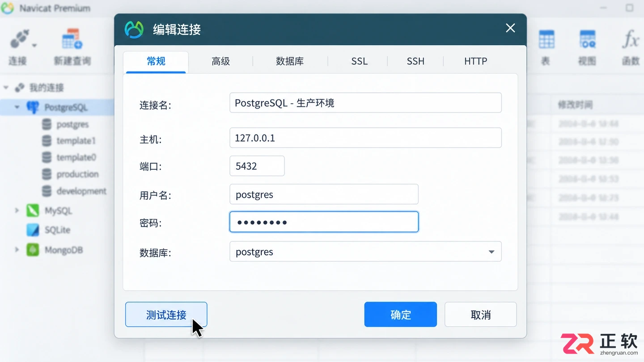Select the development database icon
This screenshot has height=362, width=644.
47,191
